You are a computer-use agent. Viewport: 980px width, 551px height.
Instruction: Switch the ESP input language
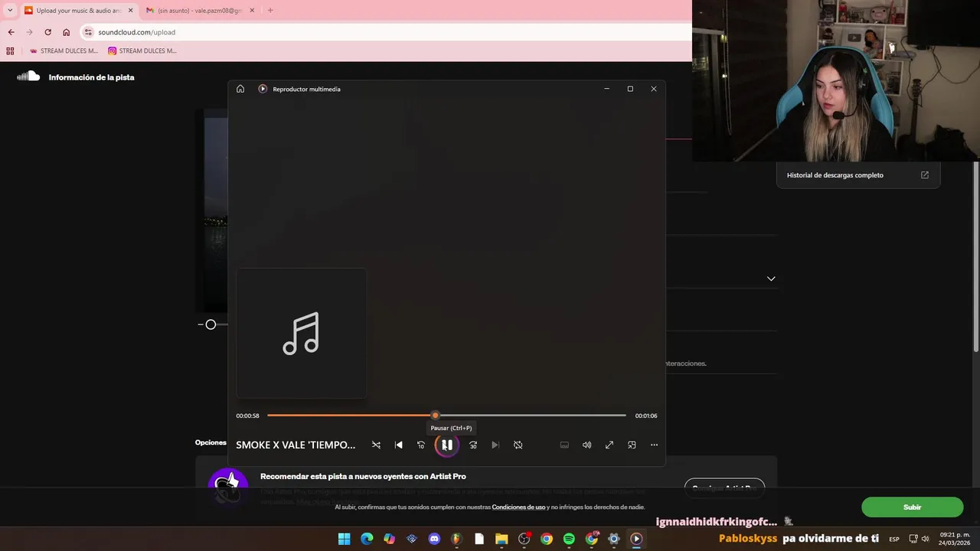coord(894,540)
